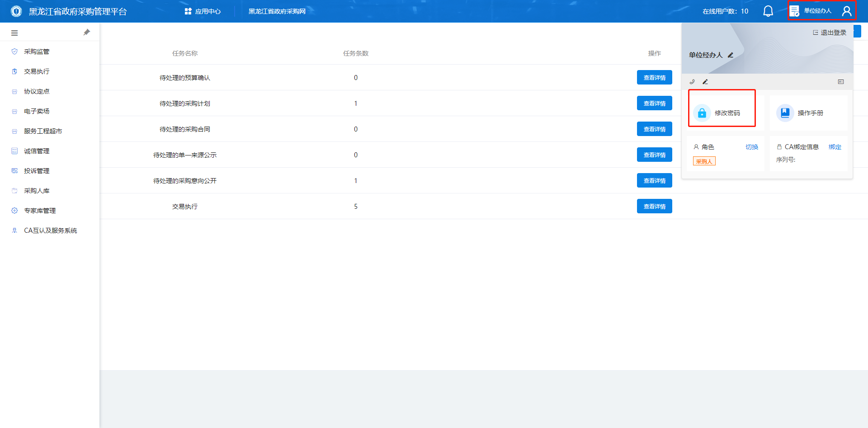This screenshot has width=868, height=428.
Task: View details for 待处理的采购计划
Action: (x=654, y=103)
